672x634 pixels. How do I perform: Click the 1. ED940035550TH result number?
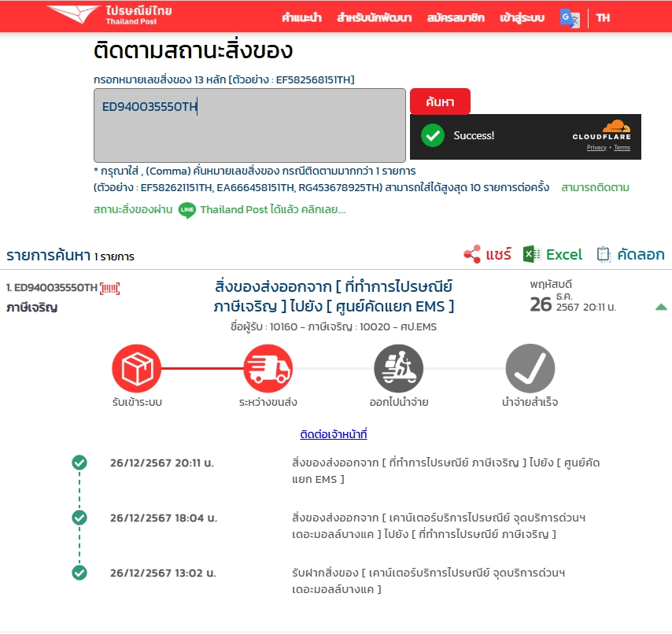point(52,287)
